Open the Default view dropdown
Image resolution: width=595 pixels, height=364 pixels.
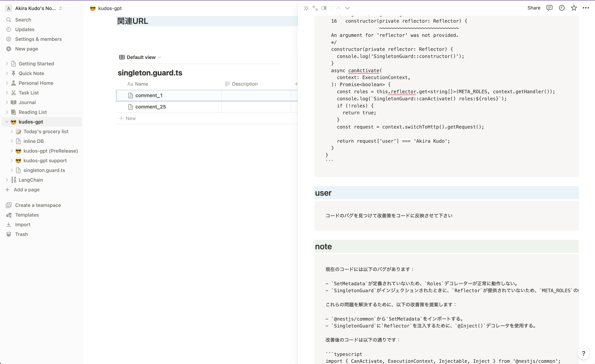click(140, 57)
